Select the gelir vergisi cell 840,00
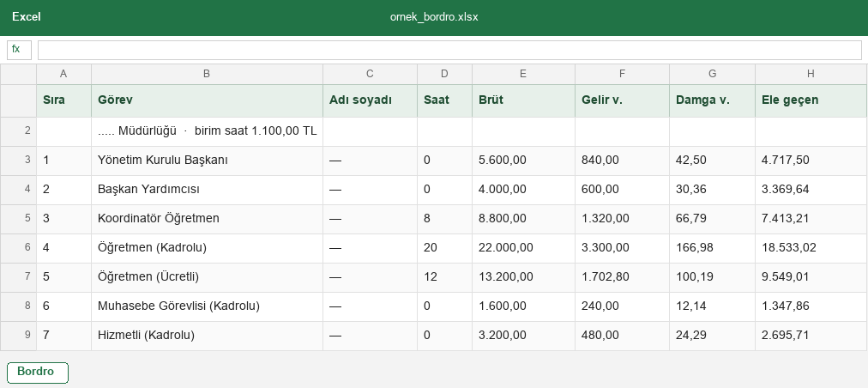This screenshot has width=868, height=388. 622,161
